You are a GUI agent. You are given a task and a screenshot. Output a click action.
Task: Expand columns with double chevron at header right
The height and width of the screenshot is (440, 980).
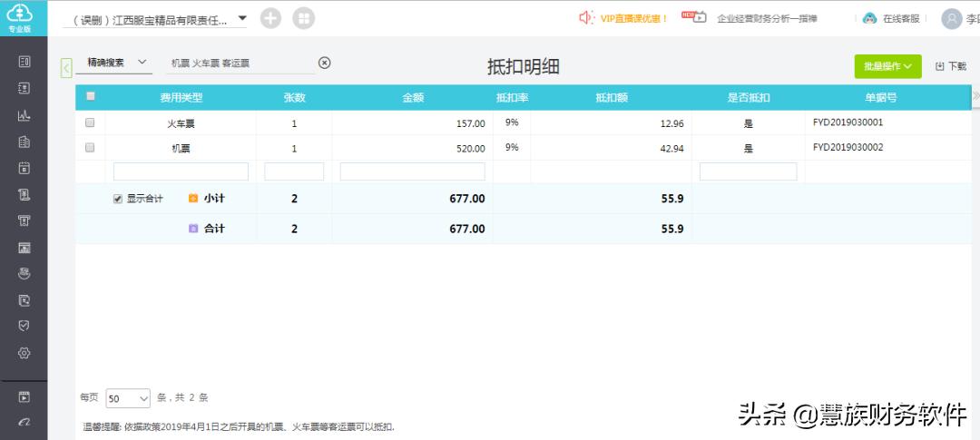(976, 95)
